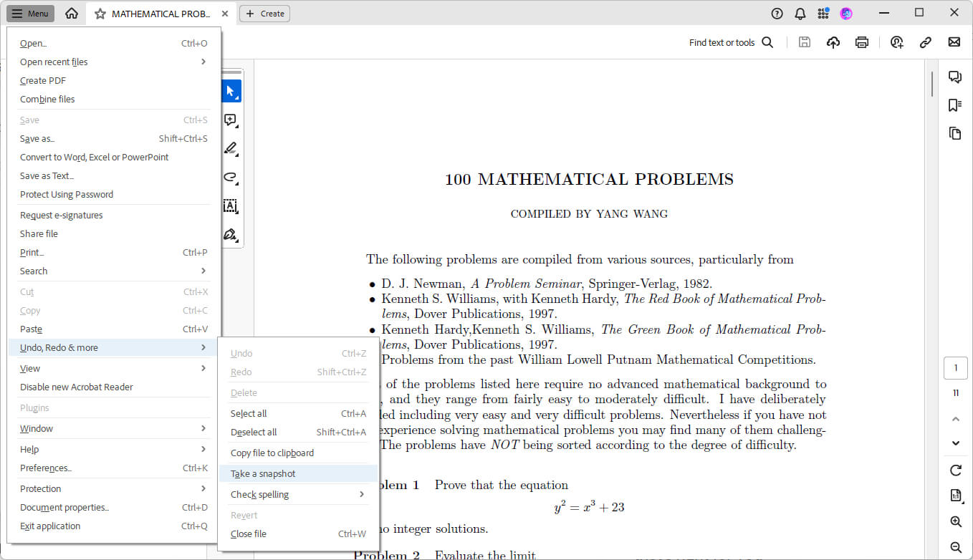
Task: Click the vertical document scrollbar
Action: [x=931, y=83]
